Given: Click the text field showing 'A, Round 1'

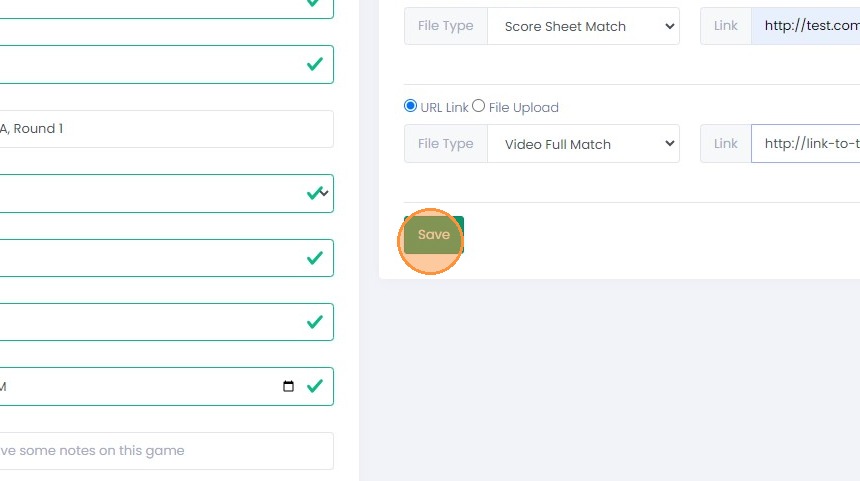Looking at the screenshot, I should [165, 129].
